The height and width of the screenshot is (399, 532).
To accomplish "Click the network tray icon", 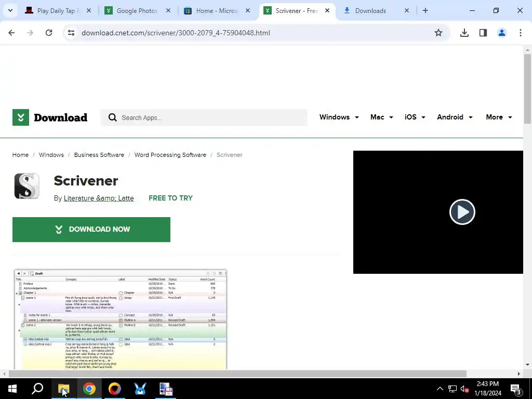I will (x=453, y=389).
